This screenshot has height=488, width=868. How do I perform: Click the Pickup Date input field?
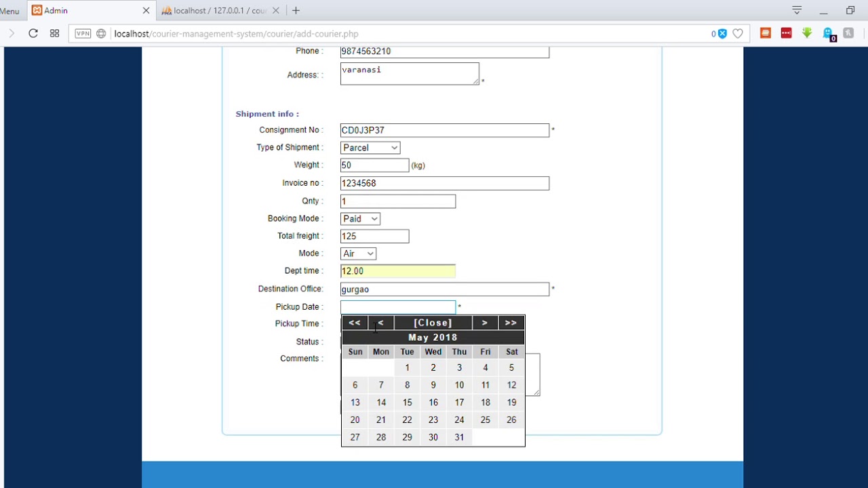pos(398,307)
